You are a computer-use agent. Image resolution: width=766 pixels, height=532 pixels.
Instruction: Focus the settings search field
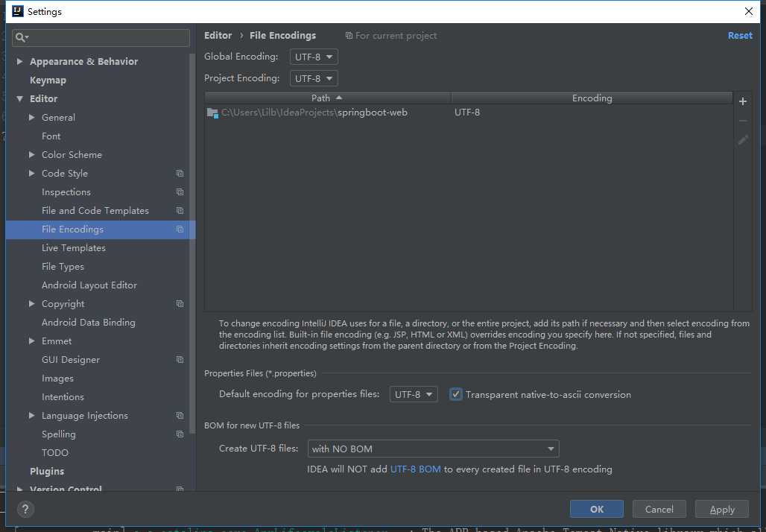pyautogui.click(x=101, y=37)
